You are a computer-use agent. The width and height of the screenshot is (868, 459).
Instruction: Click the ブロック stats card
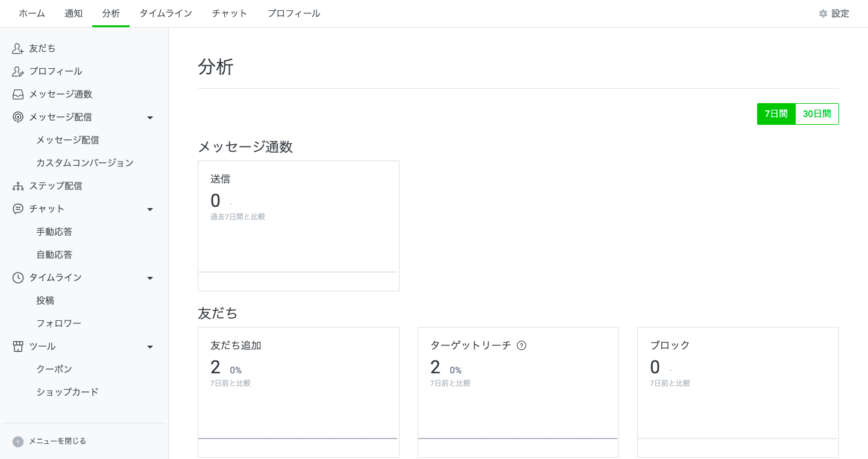[x=738, y=392]
